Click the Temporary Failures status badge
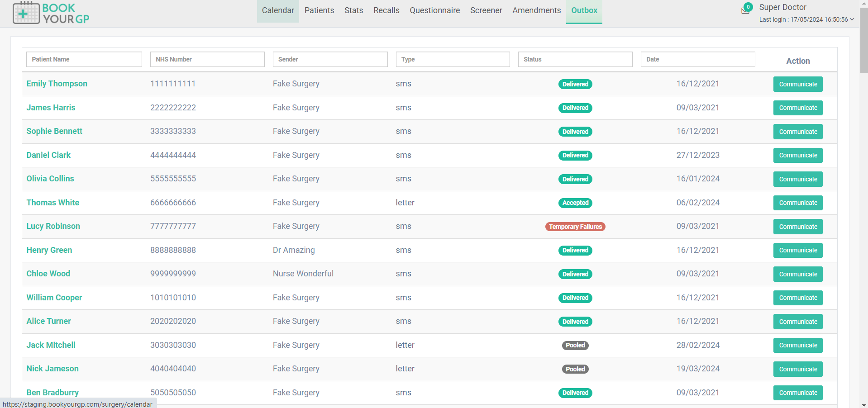The width and height of the screenshot is (868, 408). click(x=575, y=227)
